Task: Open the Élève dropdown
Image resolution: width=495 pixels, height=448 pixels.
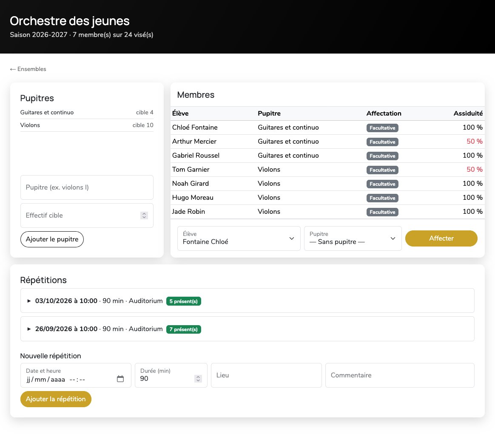Action: pos(239,238)
